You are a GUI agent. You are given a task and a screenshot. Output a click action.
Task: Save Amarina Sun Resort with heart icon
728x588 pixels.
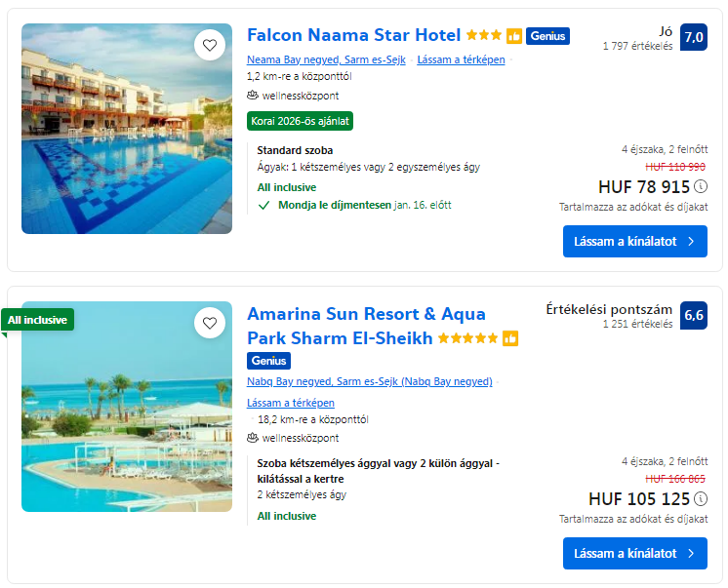pyautogui.click(x=209, y=323)
